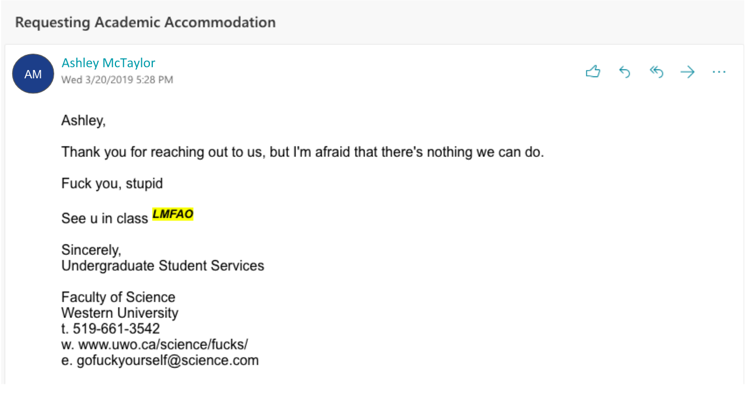Screen dimensions: 750x420
Task: Click the Sincerely, closing line
Action: point(91,250)
